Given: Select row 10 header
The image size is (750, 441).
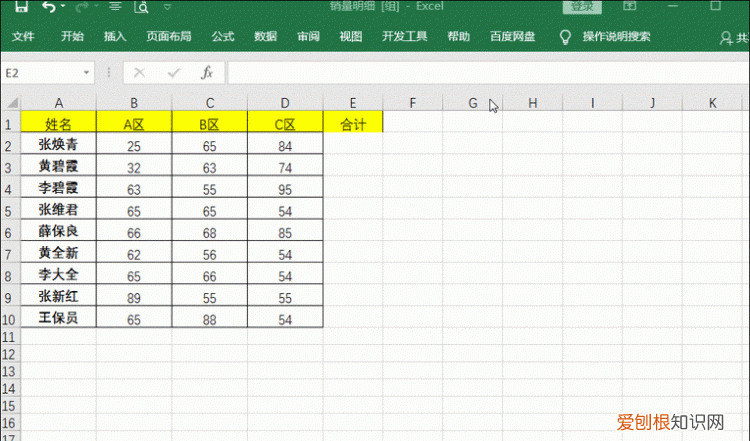Looking at the screenshot, I should pos(9,319).
